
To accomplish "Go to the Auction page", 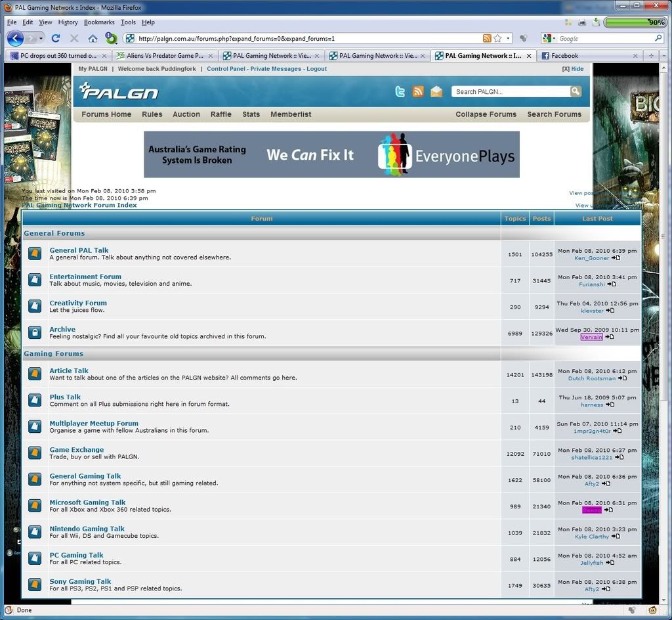I will (186, 114).
